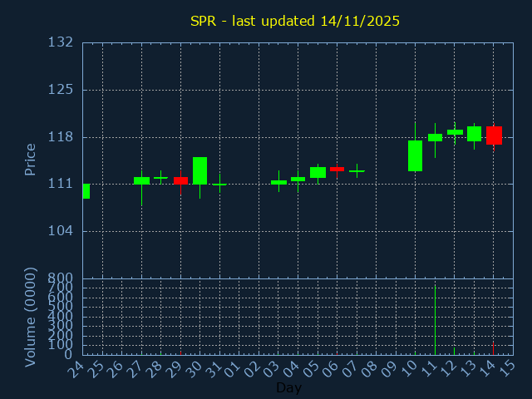The image size is (532, 399).
Task: Click the SPR last updated chart title
Action: [x=294, y=21]
